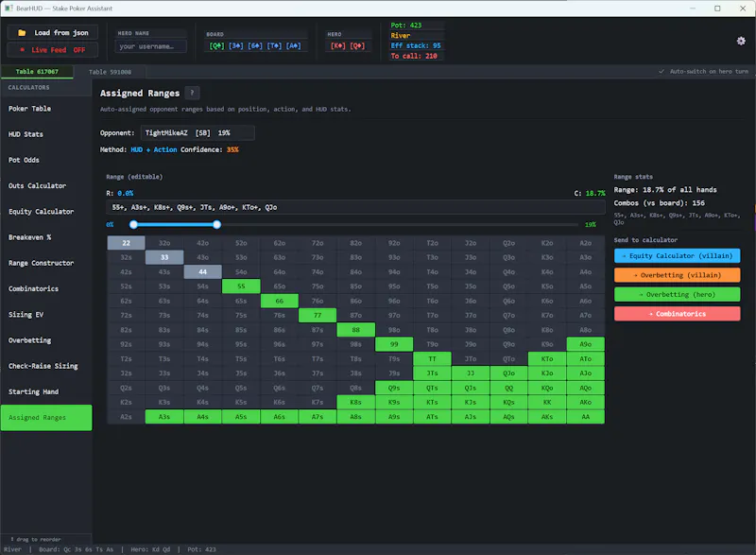756x555 pixels.
Task: Click the Assigned Ranges help question mark
Action: (192, 93)
